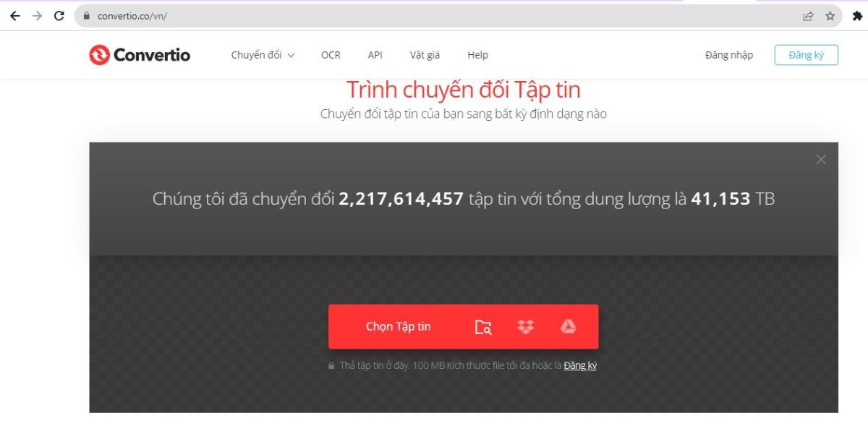Go back using the browser back arrow
The height and width of the screenshot is (421, 868).
14,15
